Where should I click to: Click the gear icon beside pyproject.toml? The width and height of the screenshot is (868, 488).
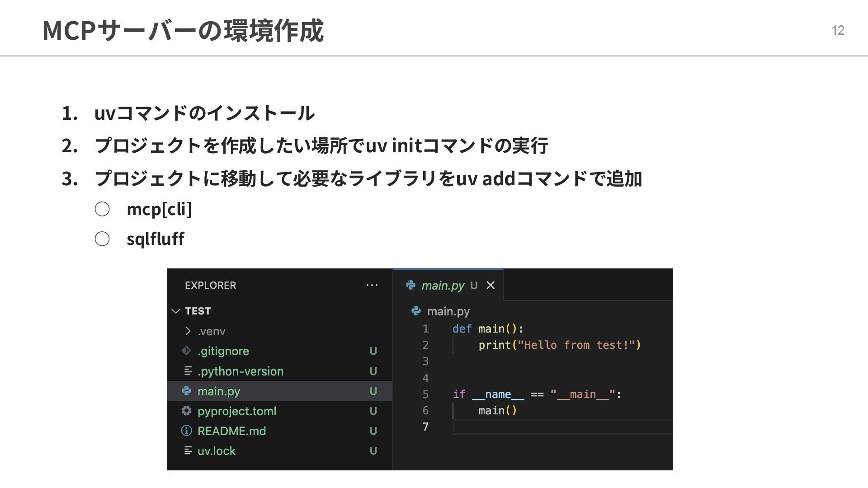coord(186,411)
